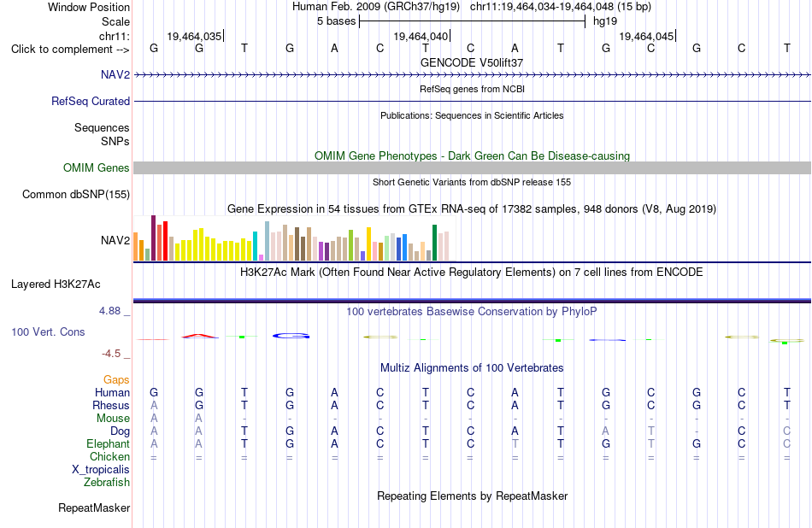812x528 pixels.
Task: Click the Scale label
Action: [x=116, y=21]
